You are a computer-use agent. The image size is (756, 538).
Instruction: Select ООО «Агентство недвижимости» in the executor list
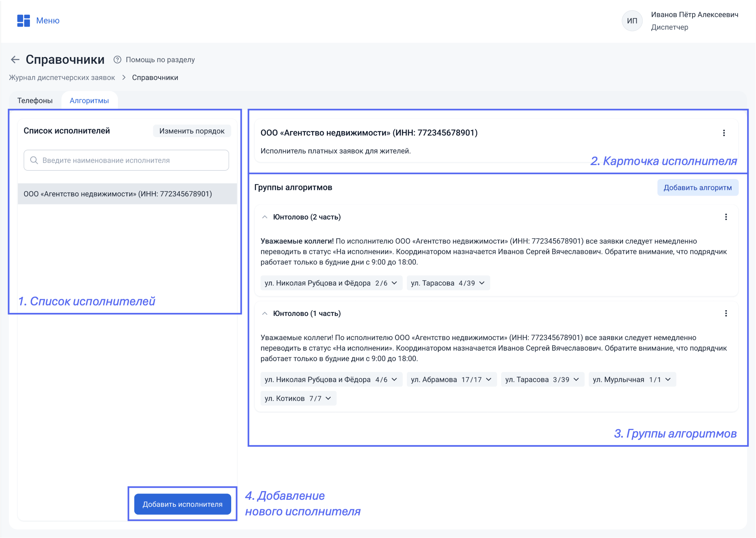tap(118, 194)
